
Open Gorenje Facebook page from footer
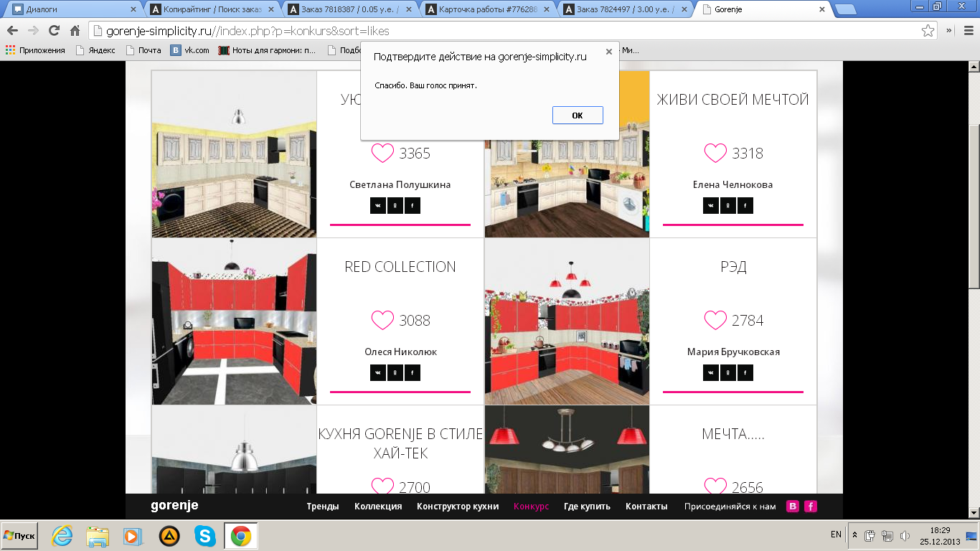click(811, 506)
